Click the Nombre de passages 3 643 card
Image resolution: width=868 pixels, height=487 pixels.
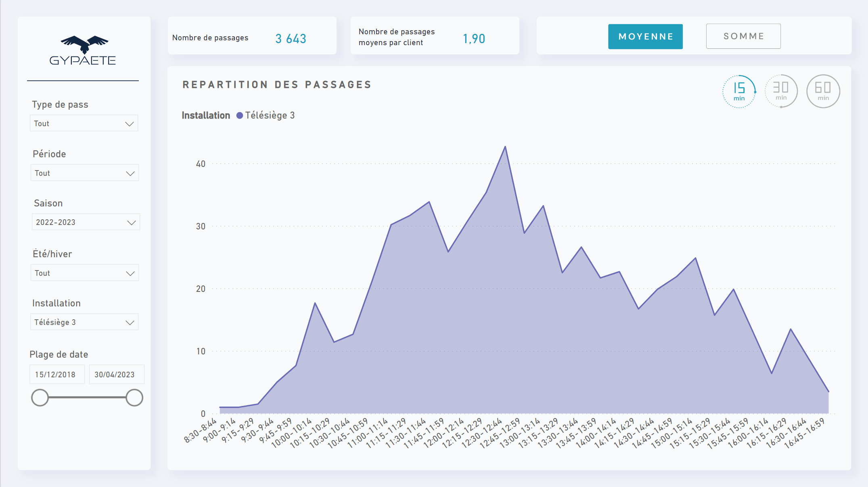(252, 36)
